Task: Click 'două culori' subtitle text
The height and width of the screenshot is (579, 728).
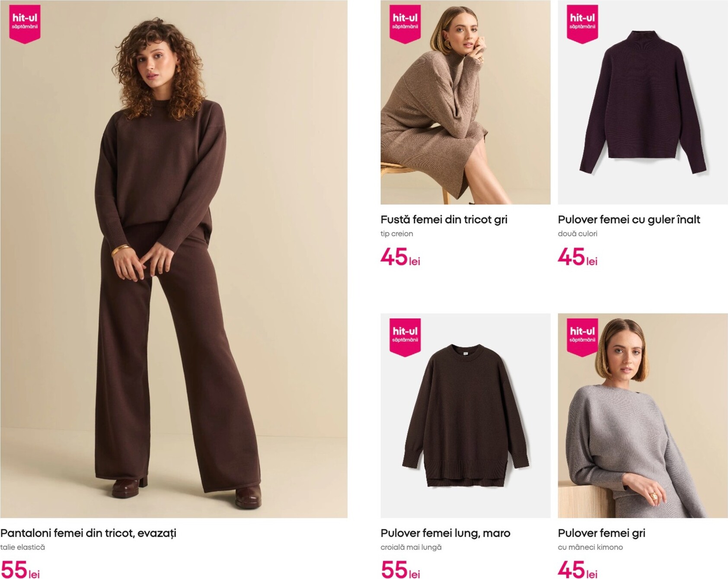Action: (x=578, y=234)
